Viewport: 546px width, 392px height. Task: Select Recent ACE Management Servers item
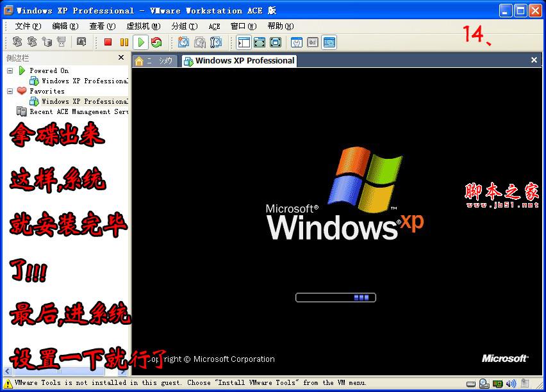pyautogui.click(x=72, y=111)
